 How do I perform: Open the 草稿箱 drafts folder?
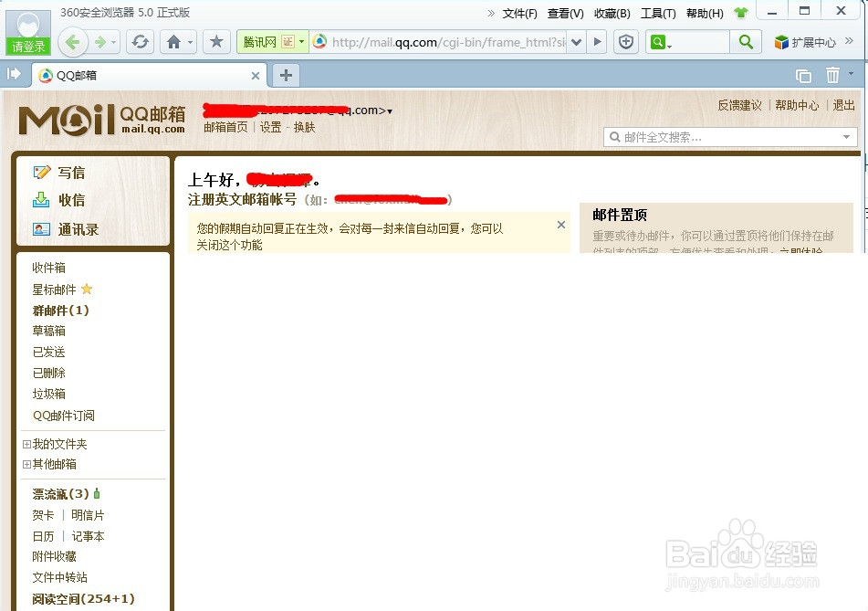point(48,331)
